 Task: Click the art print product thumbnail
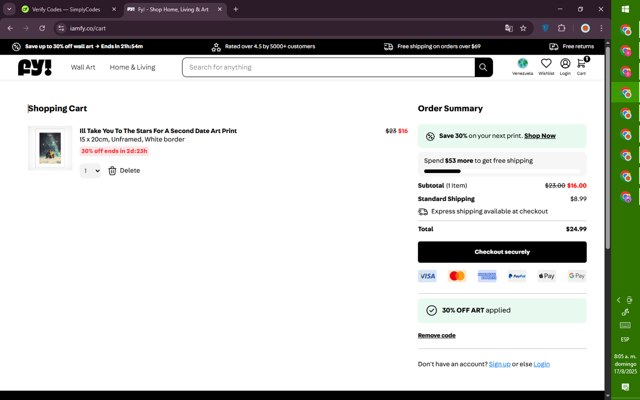[x=50, y=148]
